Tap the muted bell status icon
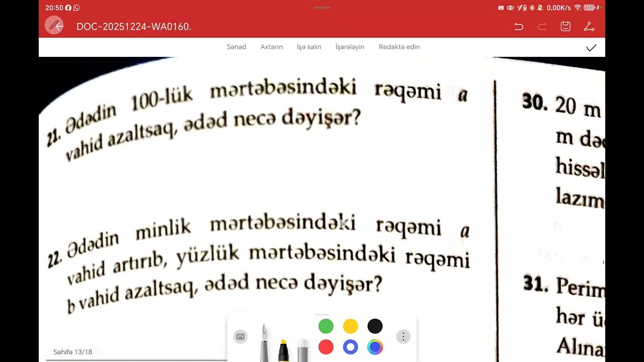The height and width of the screenshot is (362, 644). [540, 8]
